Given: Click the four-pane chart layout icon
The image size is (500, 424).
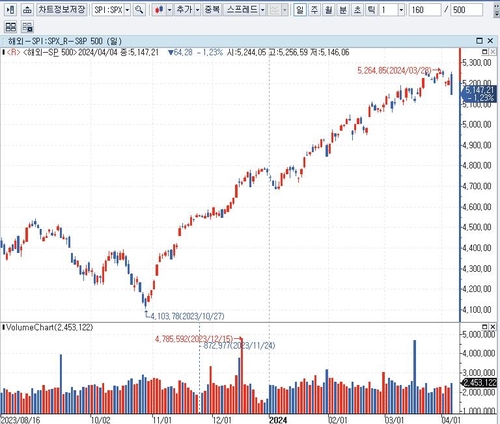Looking at the screenshot, I should [11, 27].
